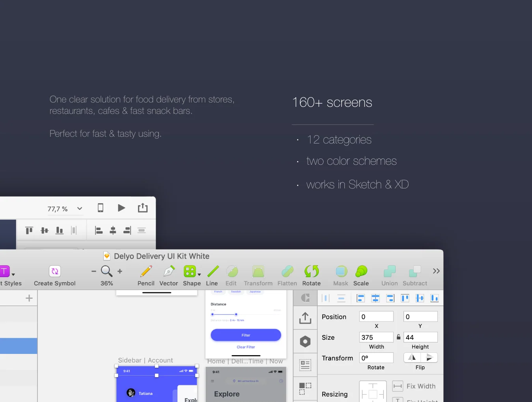
Task: Flip the layer horizontally
Action: click(412, 357)
